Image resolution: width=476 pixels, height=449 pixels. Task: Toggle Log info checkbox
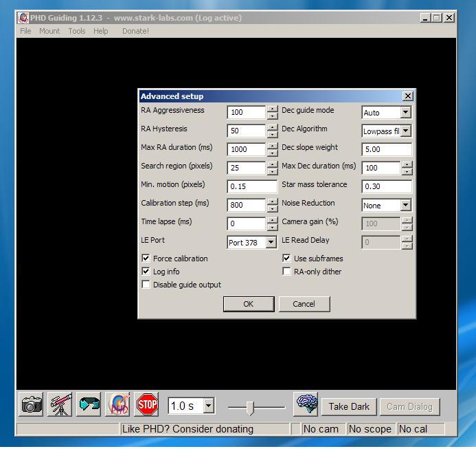tap(146, 271)
